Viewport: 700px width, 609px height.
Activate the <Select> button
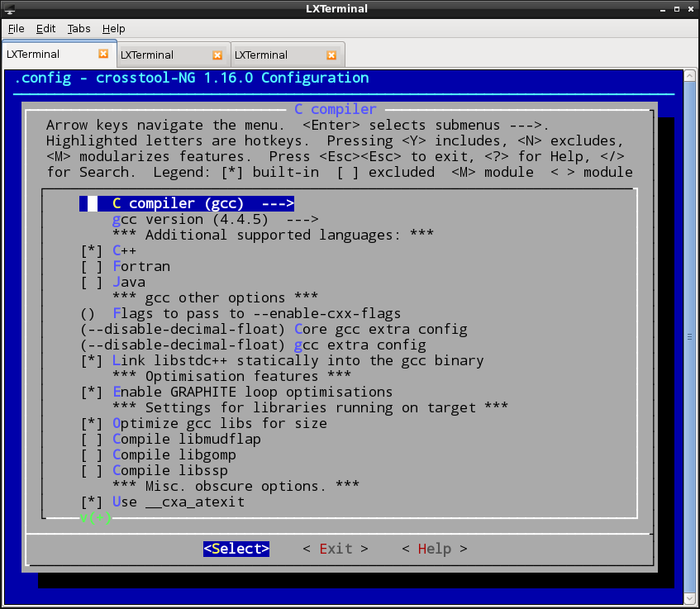click(x=236, y=549)
